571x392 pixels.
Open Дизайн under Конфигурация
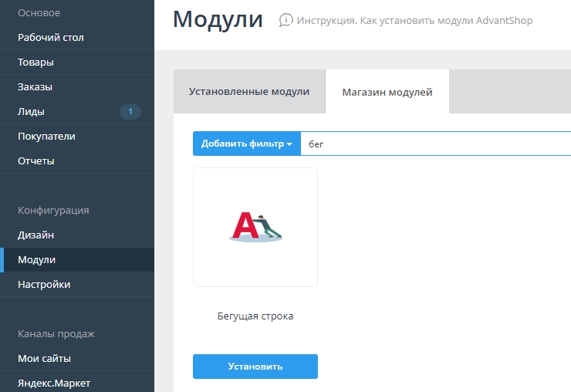point(35,235)
